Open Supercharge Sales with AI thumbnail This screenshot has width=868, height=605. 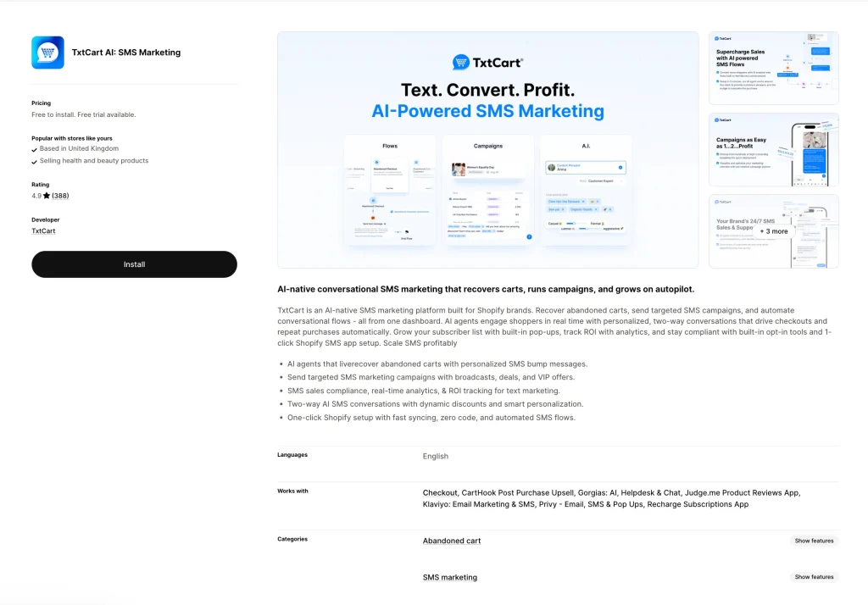tap(773, 68)
